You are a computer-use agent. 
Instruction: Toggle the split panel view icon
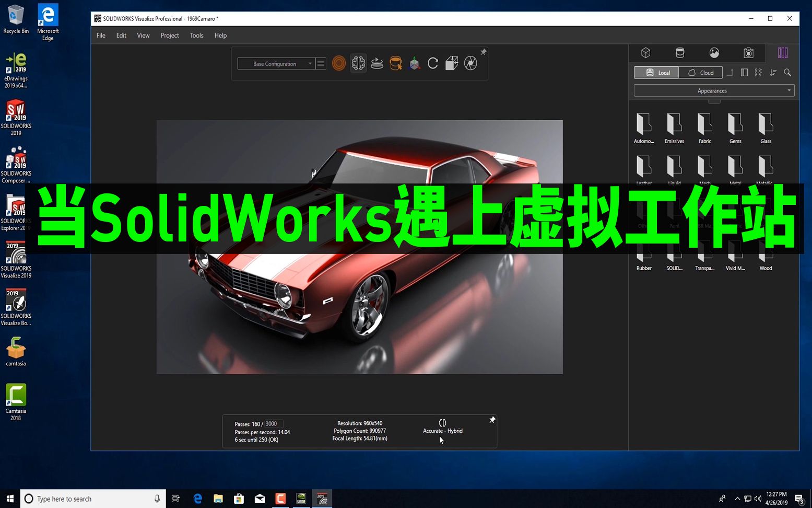(x=745, y=73)
